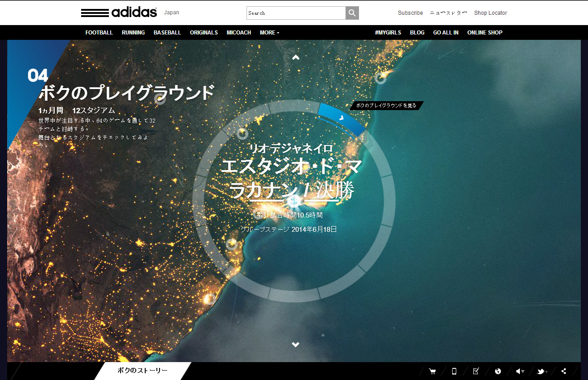
Task: Go to next section with down chevron
Action: (295, 344)
